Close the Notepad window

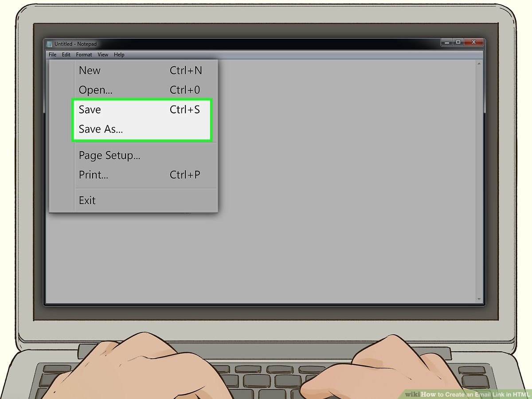(x=473, y=42)
